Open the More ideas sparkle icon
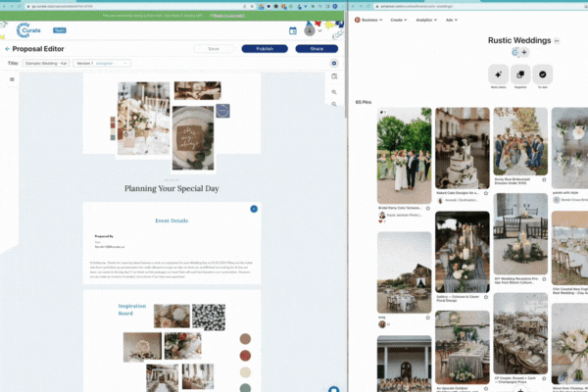588x392 pixels. (498, 74)
